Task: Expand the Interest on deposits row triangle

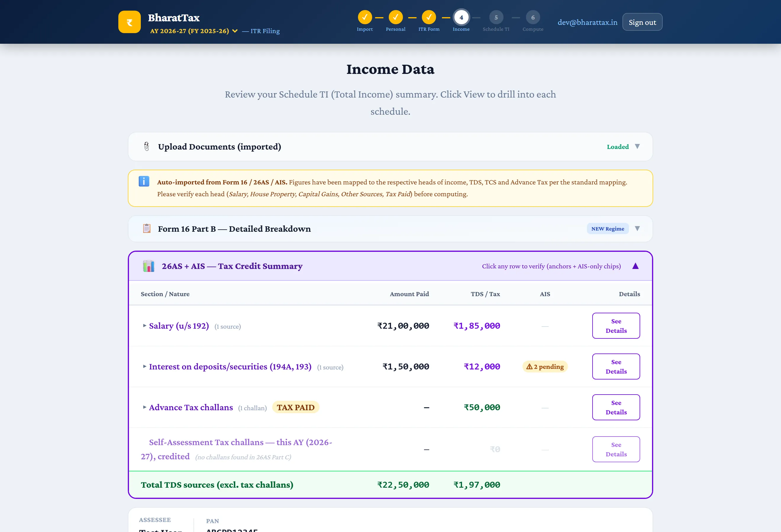Action: [144, 366]
